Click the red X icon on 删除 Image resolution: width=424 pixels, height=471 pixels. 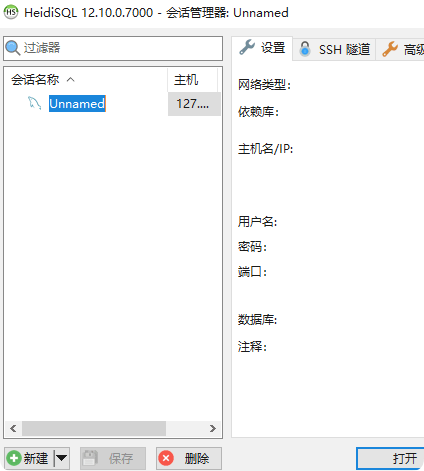click(166, 458)
